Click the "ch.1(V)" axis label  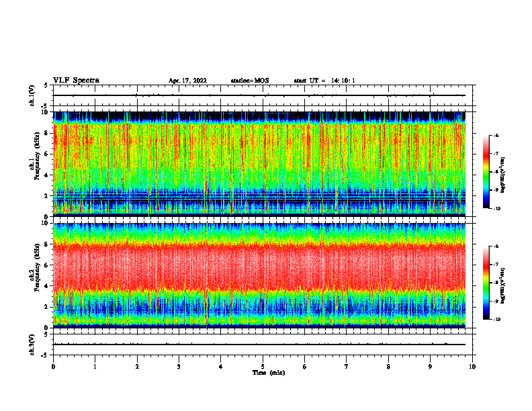coord(32,95)
